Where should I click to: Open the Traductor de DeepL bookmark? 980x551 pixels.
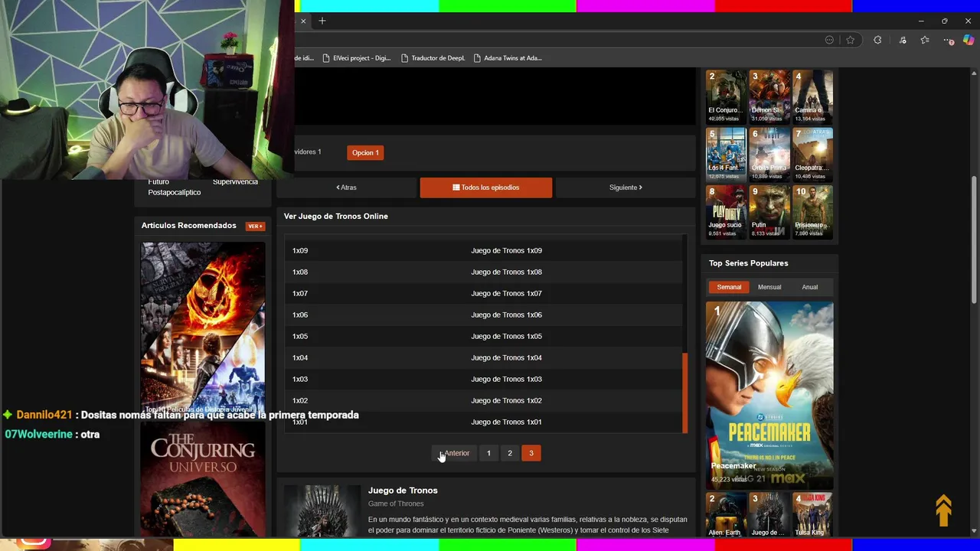[x=433, y=58]
